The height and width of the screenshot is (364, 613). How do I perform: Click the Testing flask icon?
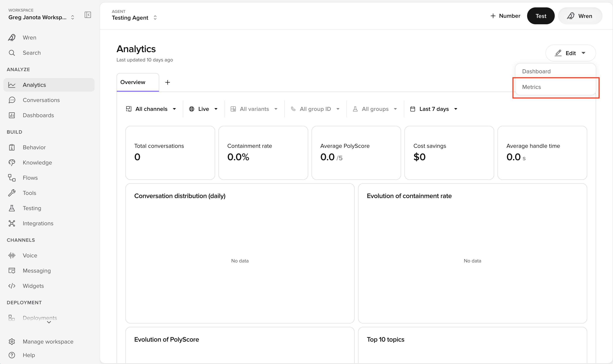[x=12, y=208]
